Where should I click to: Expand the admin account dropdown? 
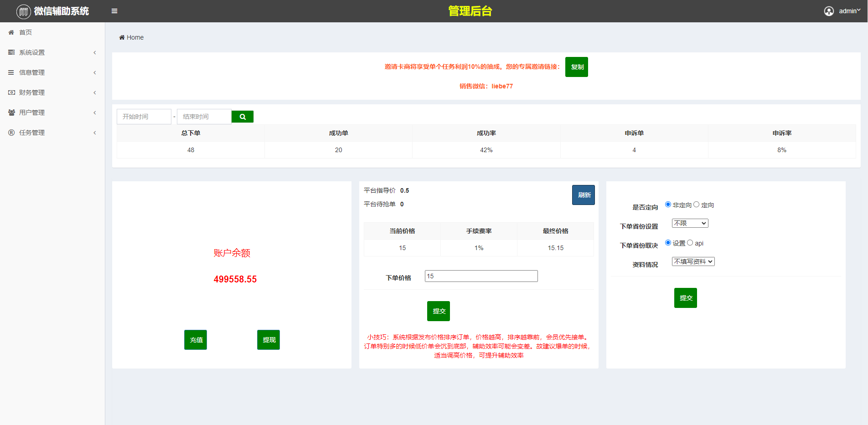point(847,10)
